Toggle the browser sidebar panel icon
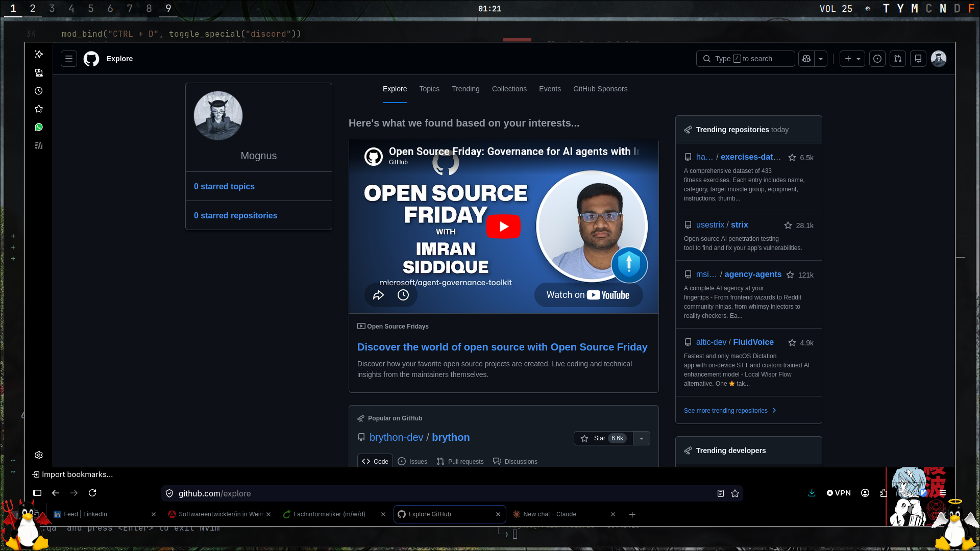 (x=37, y=493)
